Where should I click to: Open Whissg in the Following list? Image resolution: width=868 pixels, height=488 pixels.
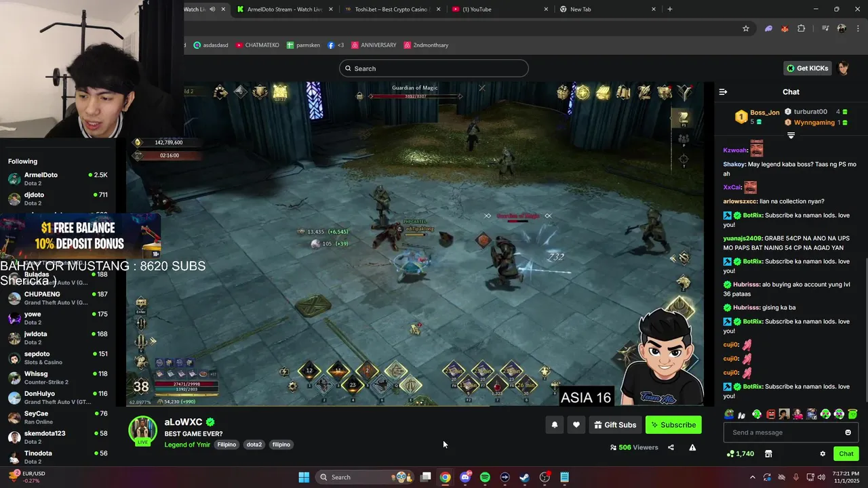tap(57, 378)
